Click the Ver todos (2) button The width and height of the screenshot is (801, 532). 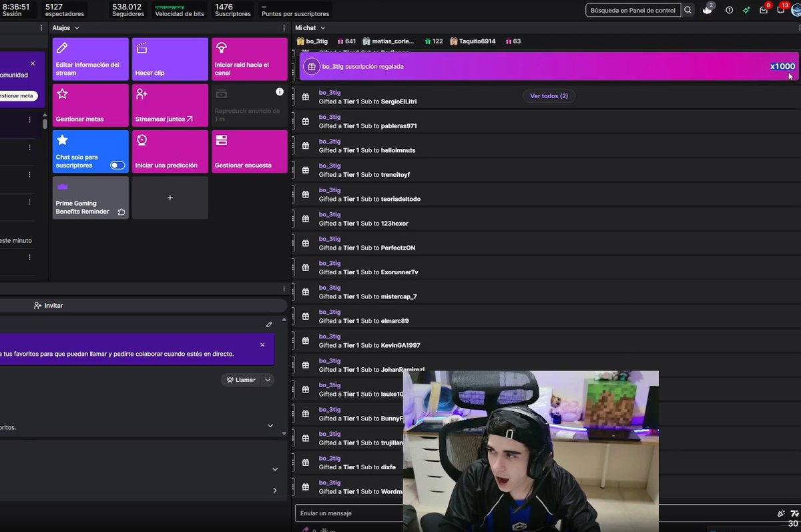coord(549,96)
